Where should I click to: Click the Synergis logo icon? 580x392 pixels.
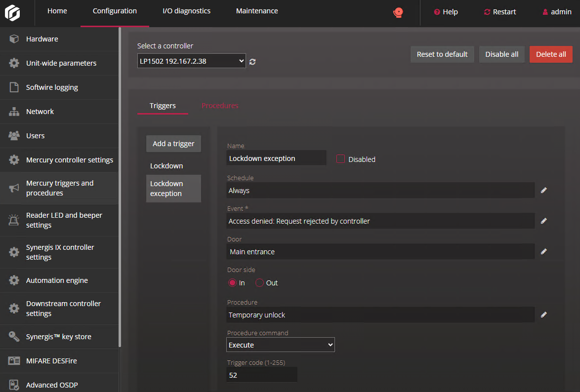[12, 13]
